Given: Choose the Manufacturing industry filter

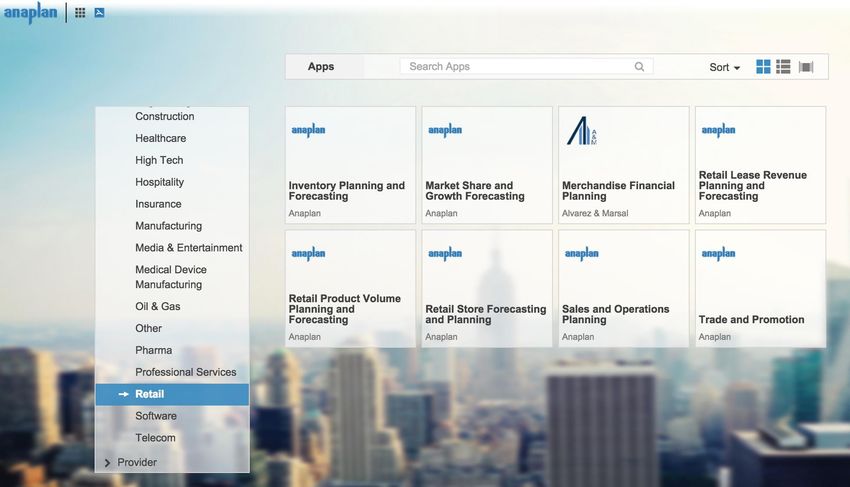Looking at the screenshot, I should click(168, 226).
